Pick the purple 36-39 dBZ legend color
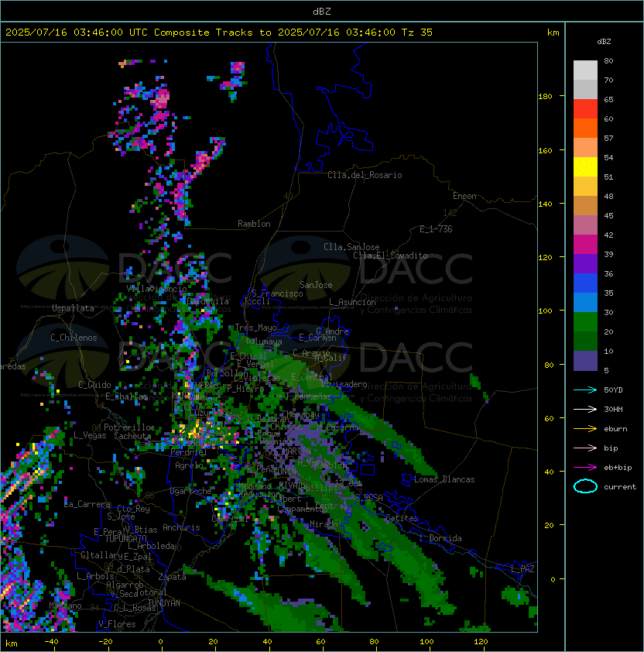 tap(585, 263)
